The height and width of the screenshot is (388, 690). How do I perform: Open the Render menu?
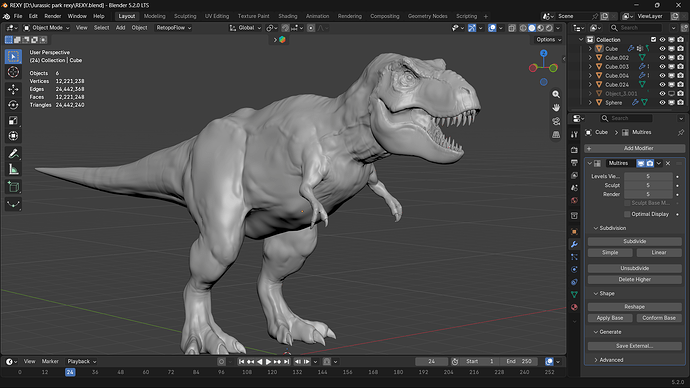(x=53, y=16)
